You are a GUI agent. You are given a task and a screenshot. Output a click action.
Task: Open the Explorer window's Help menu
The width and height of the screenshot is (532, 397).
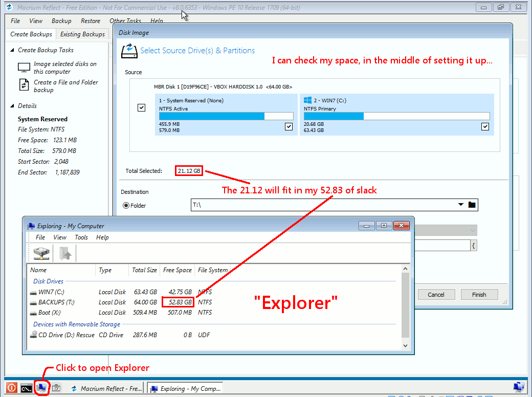point(102,237)
